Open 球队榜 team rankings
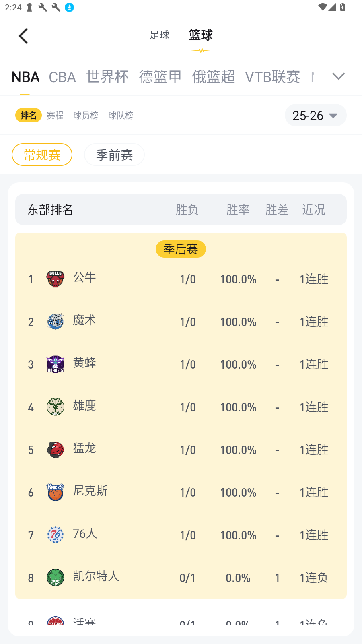 click(121, 116)
